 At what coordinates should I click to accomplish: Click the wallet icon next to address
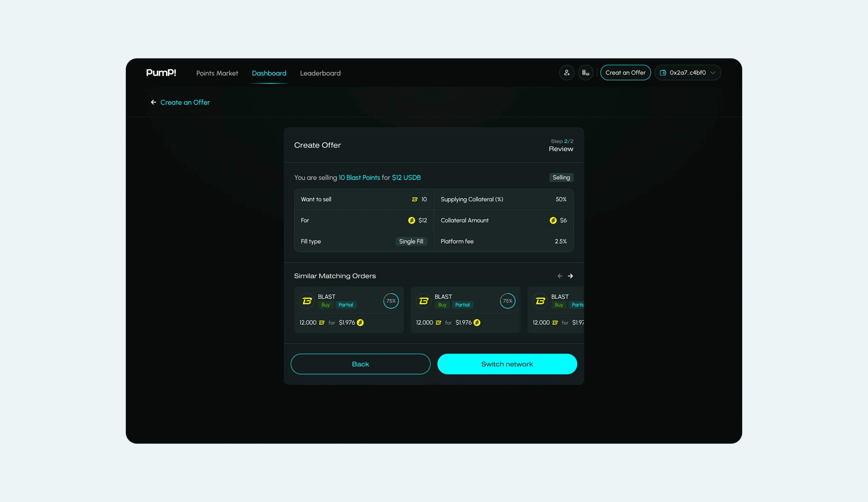pos(663,73)
